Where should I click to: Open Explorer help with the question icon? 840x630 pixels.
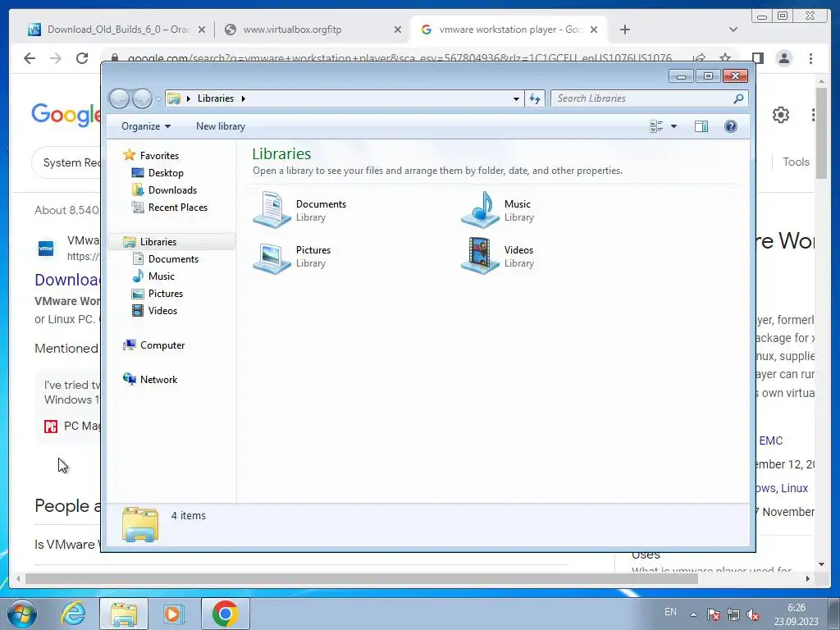[730, 126]
